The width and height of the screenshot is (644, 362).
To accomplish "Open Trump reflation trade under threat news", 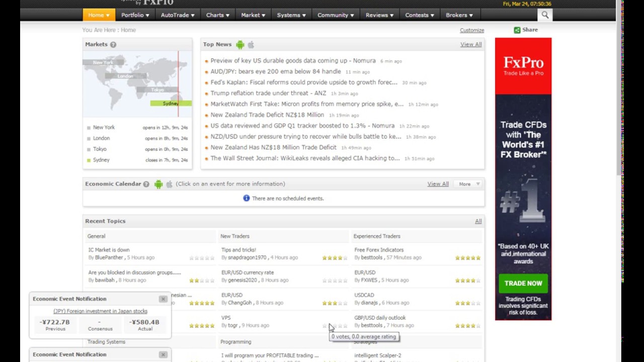I will 268,93.
